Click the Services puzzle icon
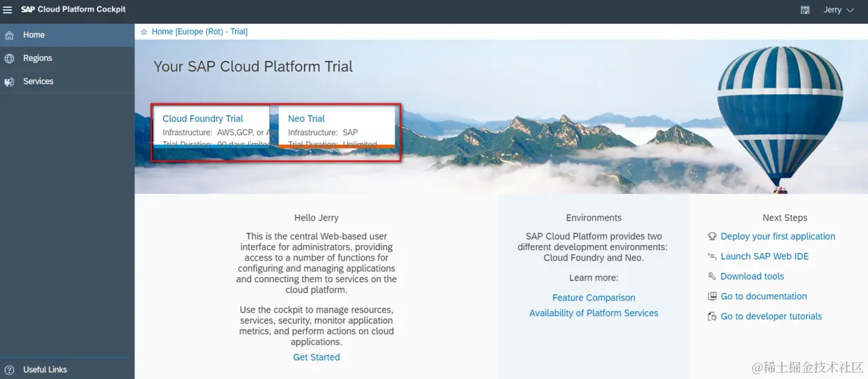This screenshot has height=379, width=868. point(9,82)
